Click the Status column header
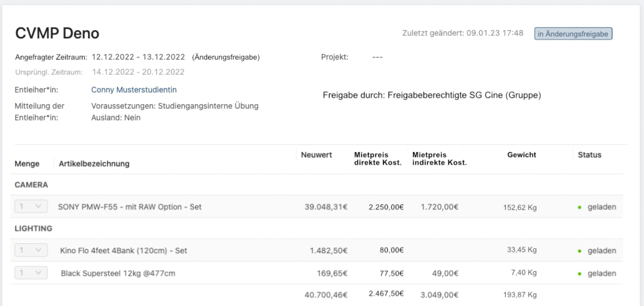The height and width of the screenshot is (306, 644). click(589, 155)
